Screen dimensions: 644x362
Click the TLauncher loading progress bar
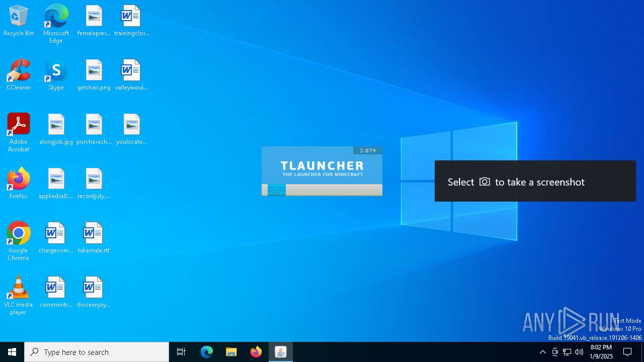[x=322, y=190]
